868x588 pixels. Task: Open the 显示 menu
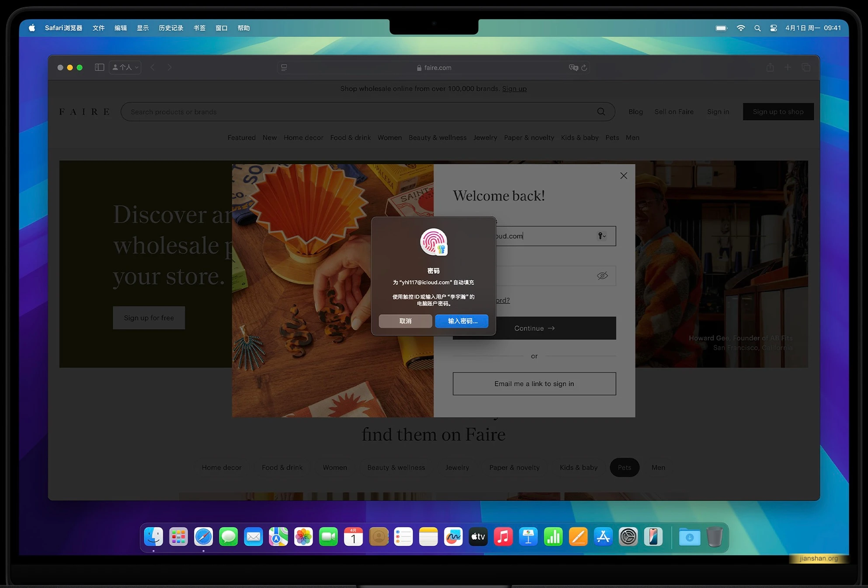click(142, 28)
